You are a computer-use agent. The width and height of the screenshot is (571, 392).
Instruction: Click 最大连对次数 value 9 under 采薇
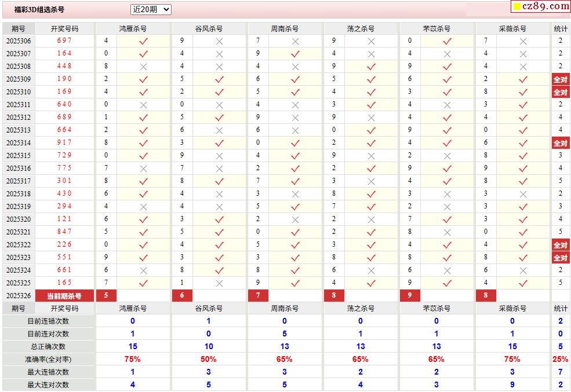[x=512, y=384]
